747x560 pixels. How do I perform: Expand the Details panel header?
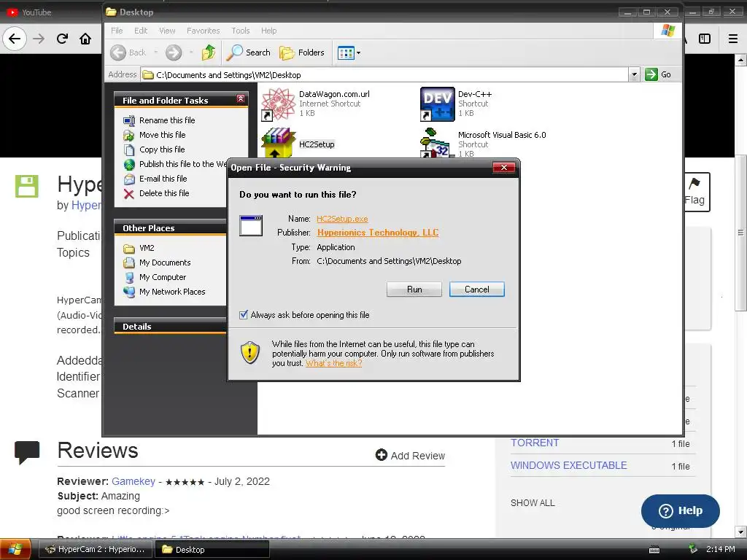click(171, 327)
